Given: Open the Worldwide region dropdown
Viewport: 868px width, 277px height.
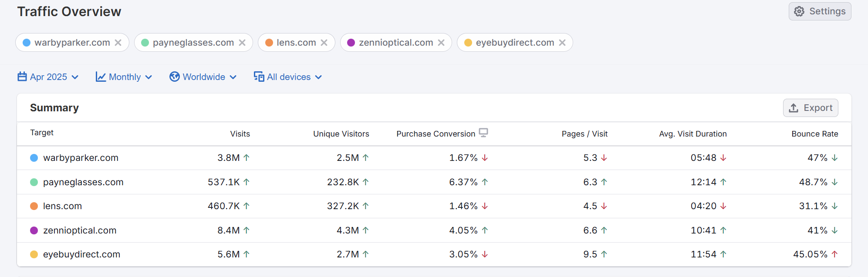Looking at the screenshot, I should 203,77.
